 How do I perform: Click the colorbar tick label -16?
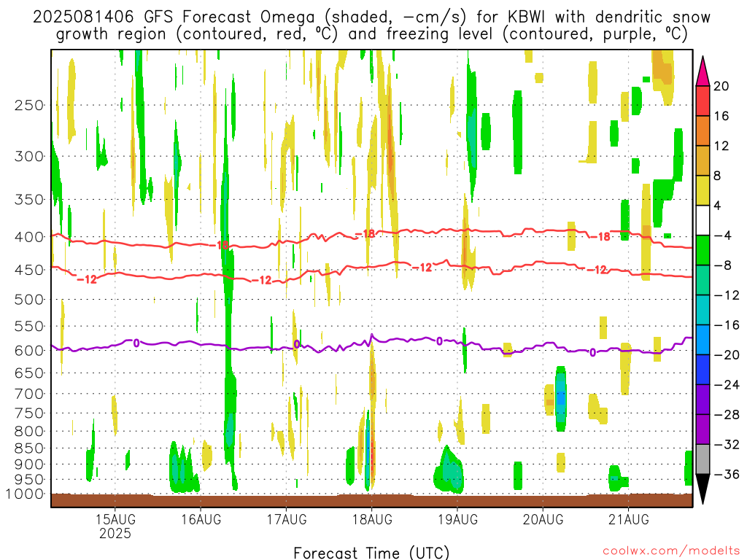click(727, 324)
